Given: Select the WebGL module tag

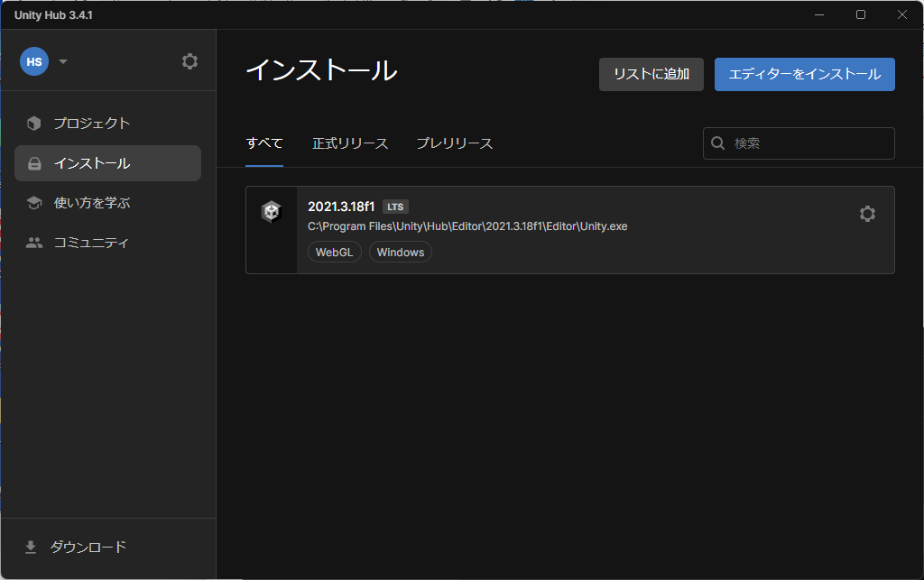Looking at the screenshot, I should pyautogui.click(x=334, y=252).
